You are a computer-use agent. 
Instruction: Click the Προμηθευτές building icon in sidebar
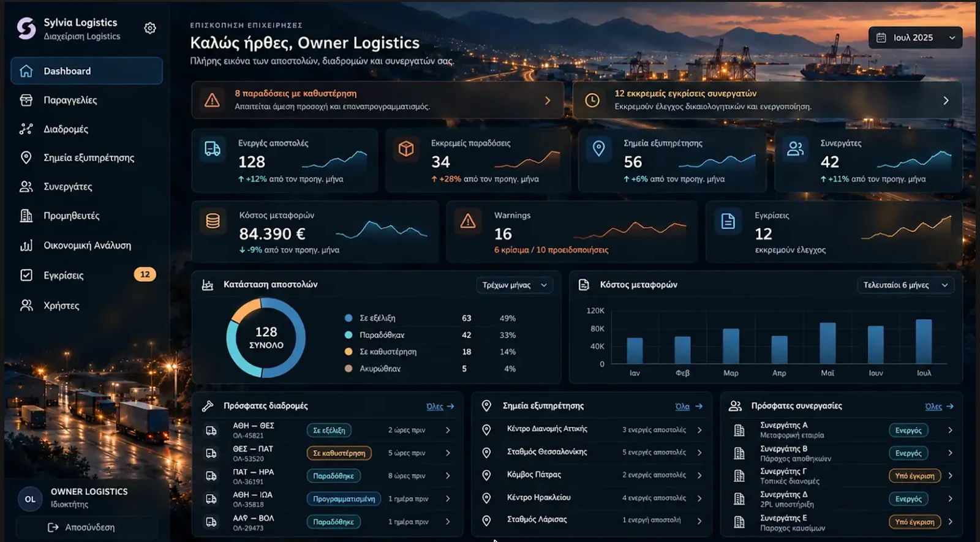point(26,216)
